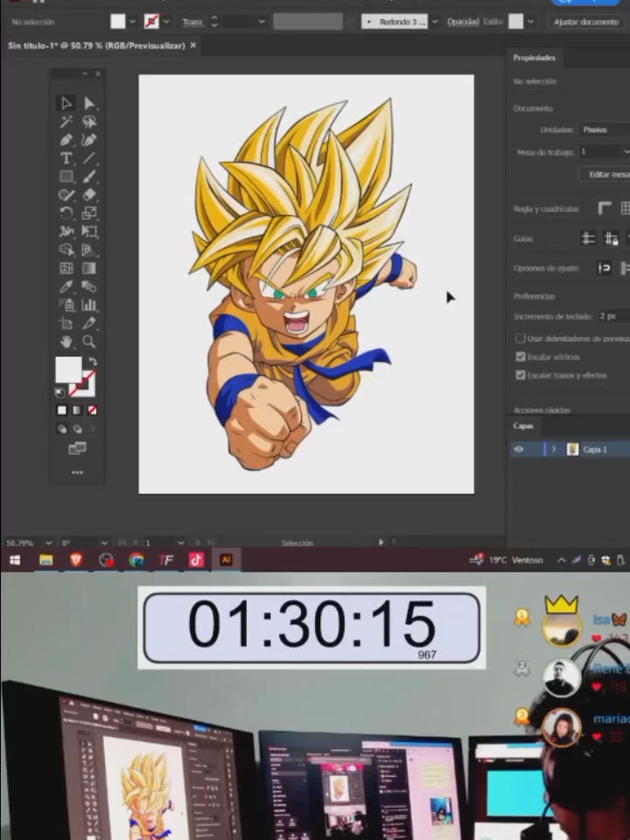The image size is (630, 840).
Task: Toggle show guides icon in Guías
Action: tap(588, 238)
